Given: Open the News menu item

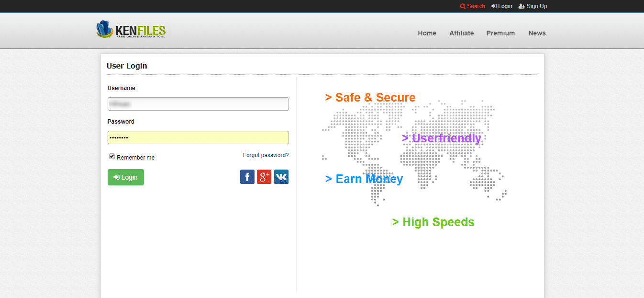Looking at the screenshot, I should (537, 33).
